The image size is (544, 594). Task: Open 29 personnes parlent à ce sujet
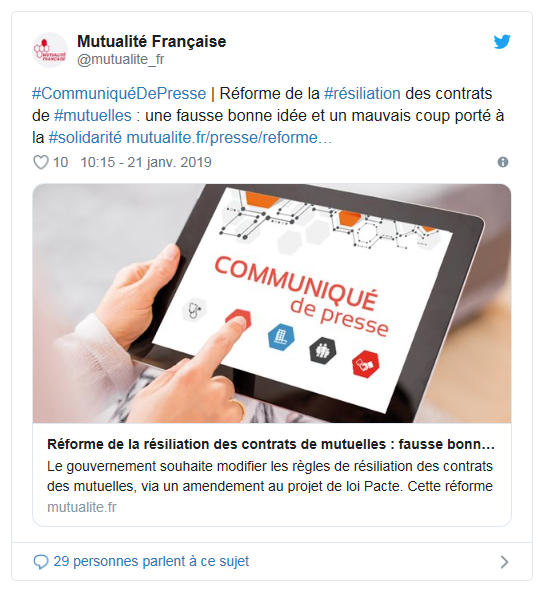151,562
